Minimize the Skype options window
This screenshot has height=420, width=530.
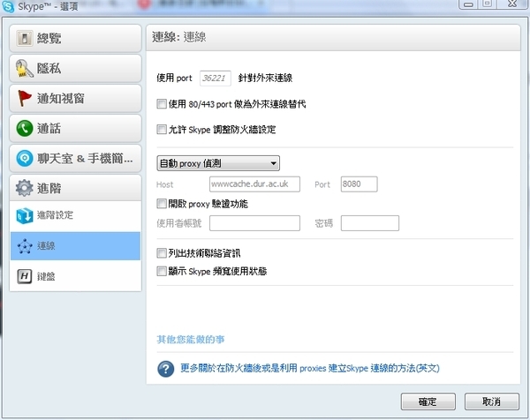[468, 4]
